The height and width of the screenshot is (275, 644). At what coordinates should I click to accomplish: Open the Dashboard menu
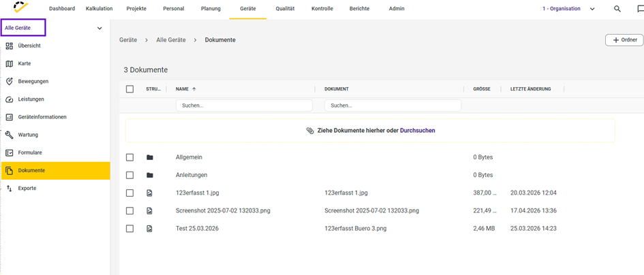[62, 9]
